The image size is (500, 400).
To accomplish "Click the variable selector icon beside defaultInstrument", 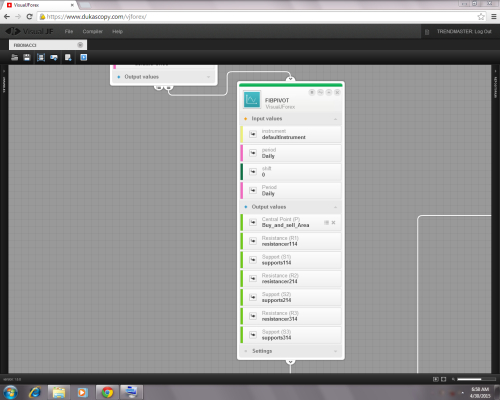I will pyautogui.click(x=253, y=134).
